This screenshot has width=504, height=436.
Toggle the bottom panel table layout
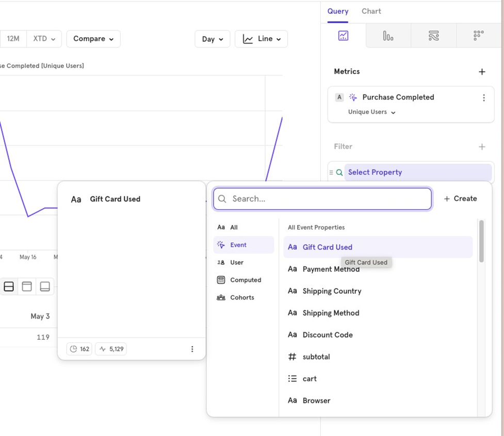(x=45, y=287)
